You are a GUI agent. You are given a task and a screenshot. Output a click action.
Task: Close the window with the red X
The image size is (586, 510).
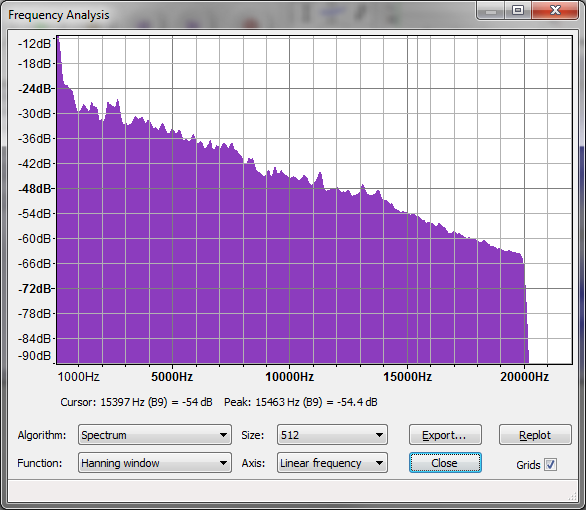coord(555,11)
